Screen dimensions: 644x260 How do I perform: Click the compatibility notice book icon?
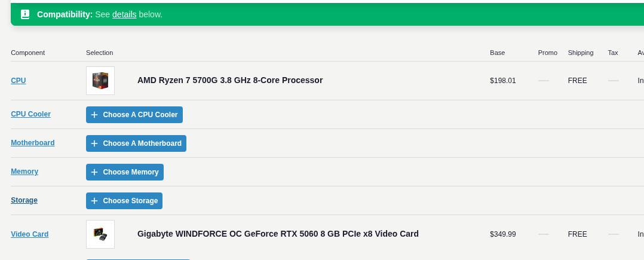pyautogui.click(x=24, y=14)
